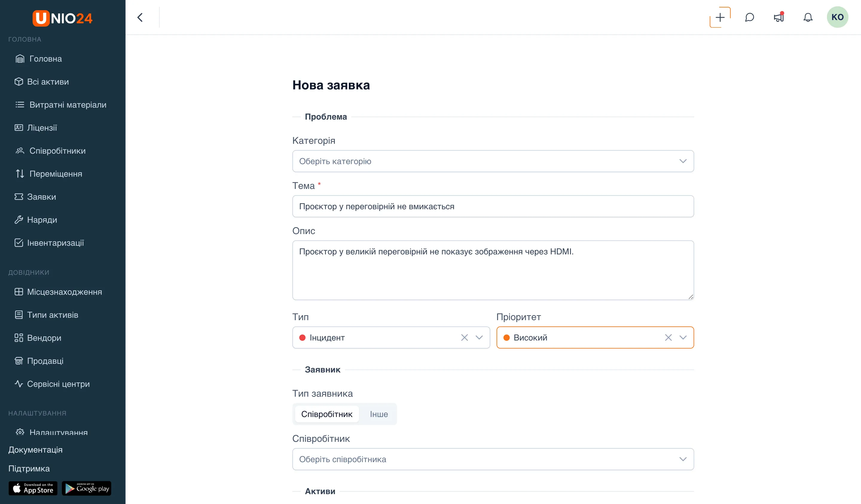Click the Всі активи box icon
The height and width of the screenshot is (504, 861).
pyautogui.click(x=19, y=82)
